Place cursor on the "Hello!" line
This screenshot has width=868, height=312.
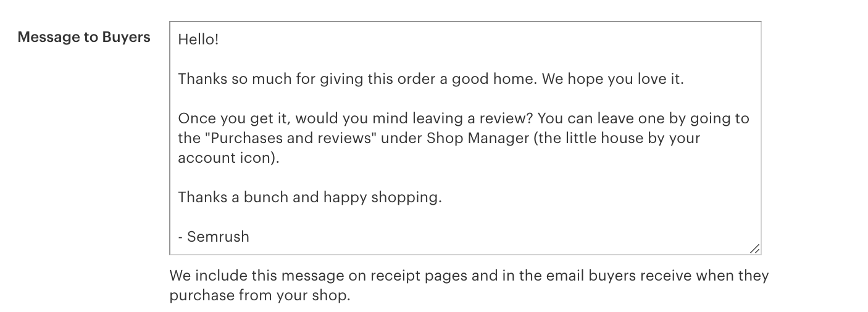198,39
